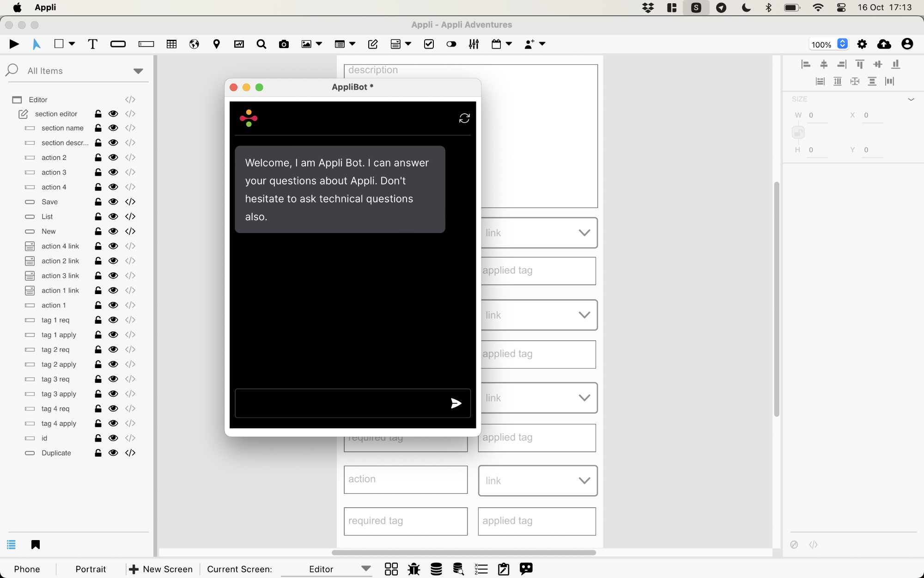
Task: Open settings gear in toolbar
Action: (x=862, y=44)
